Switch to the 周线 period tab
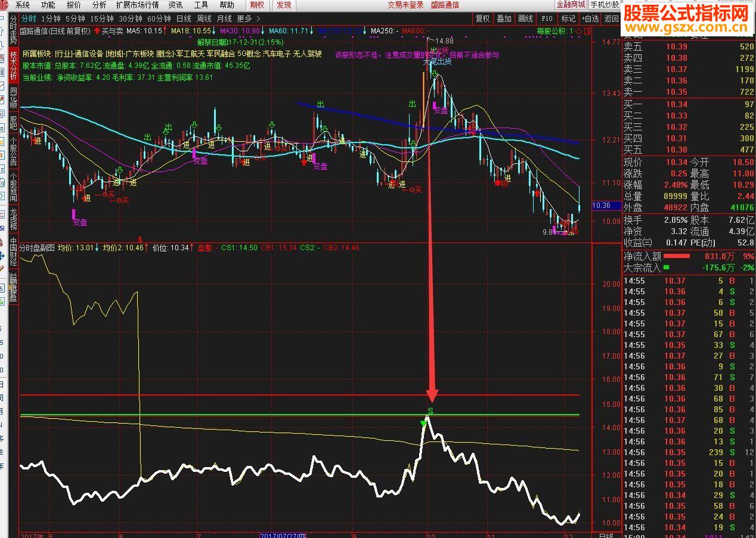Image resolution: width=756 pixels, height=538 pixels. [x=204, y=19]
